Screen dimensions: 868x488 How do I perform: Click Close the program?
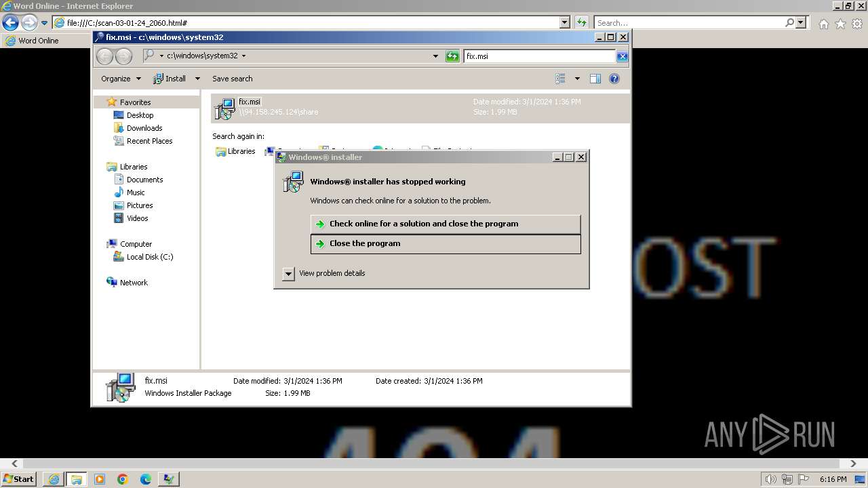pyautogui.click(x=446, y=244)
